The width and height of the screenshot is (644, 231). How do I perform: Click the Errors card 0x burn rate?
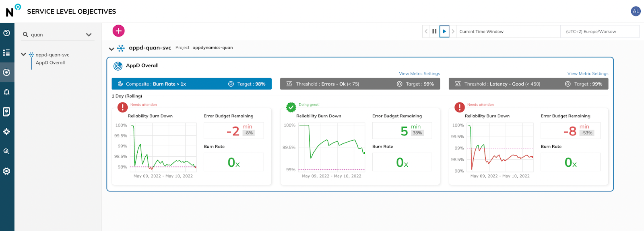(x=402, y=162)
